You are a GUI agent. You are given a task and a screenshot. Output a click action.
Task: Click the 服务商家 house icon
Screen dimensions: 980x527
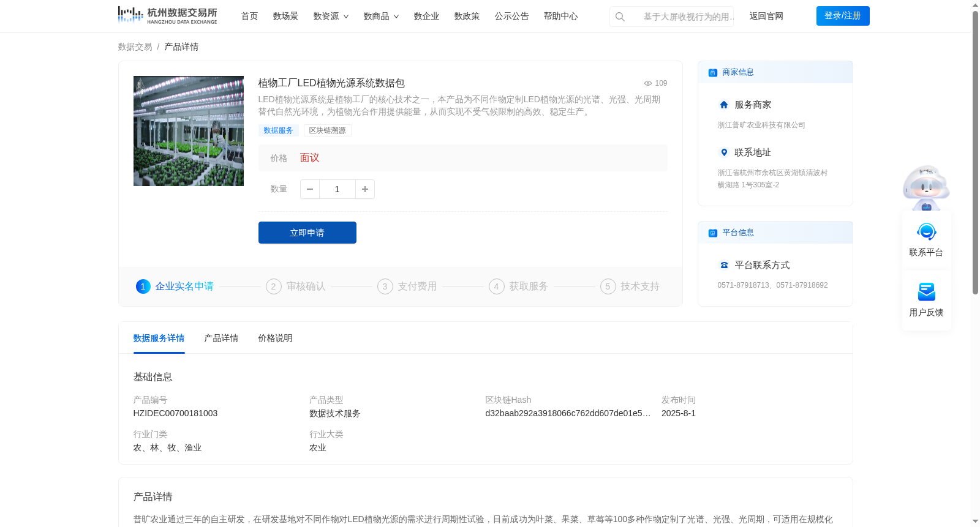click(724, 105)
